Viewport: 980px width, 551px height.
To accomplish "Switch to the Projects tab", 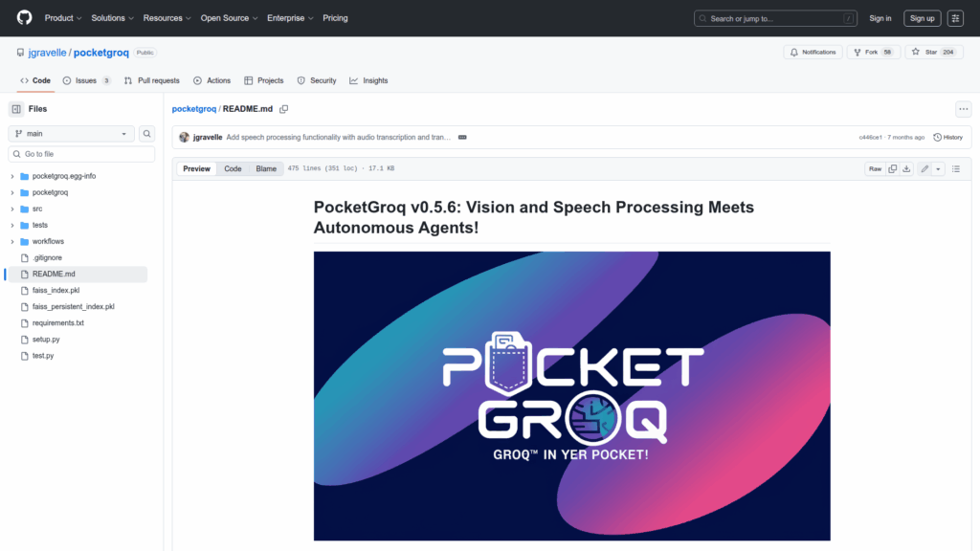I will pos(264,80).
